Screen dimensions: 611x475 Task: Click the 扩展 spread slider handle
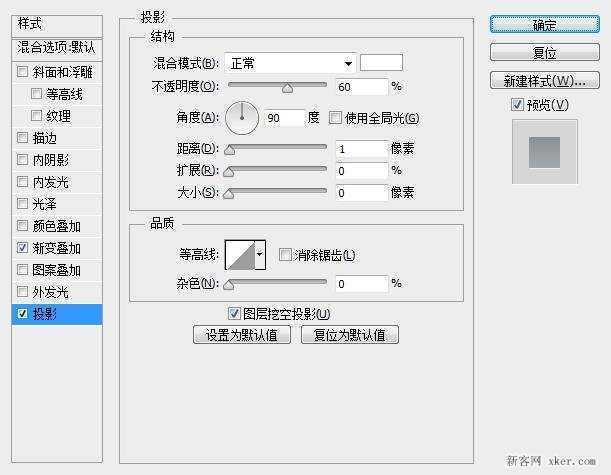[x=229, y=172]
